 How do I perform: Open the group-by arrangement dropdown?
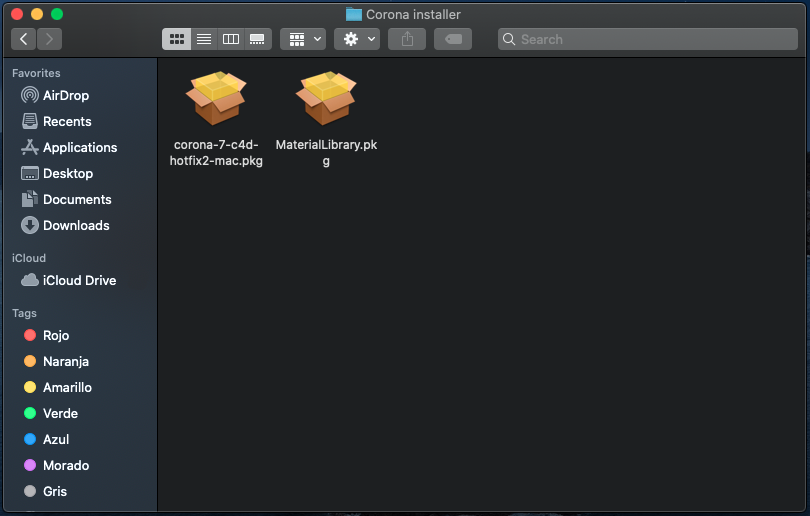(303, 39)
